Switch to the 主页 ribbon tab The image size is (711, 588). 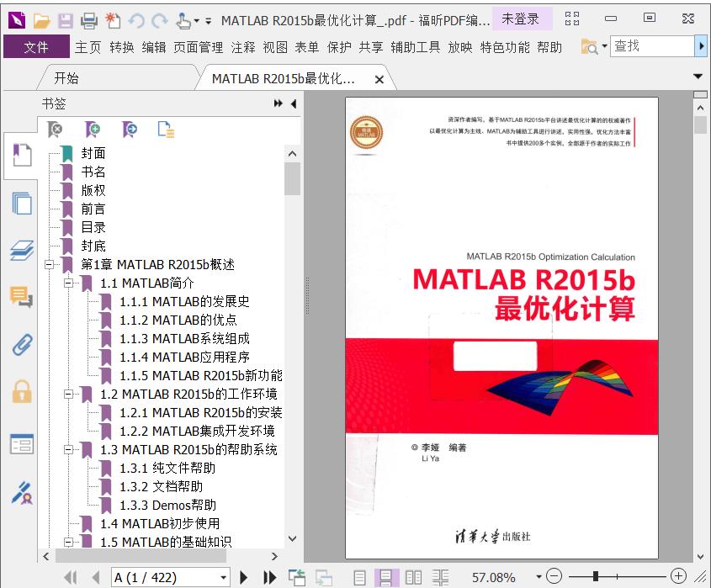tap(88, 47)
